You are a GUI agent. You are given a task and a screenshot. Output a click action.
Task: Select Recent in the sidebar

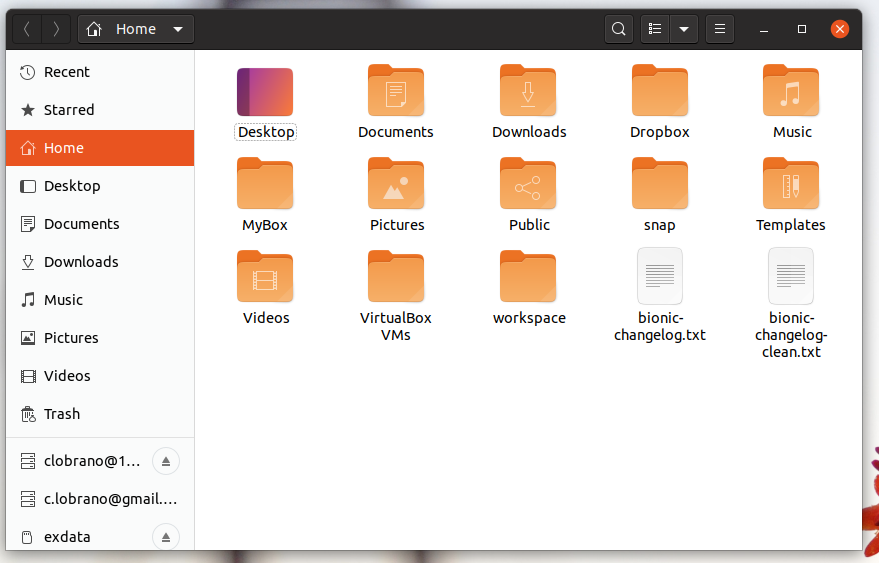tap(100, 72)
